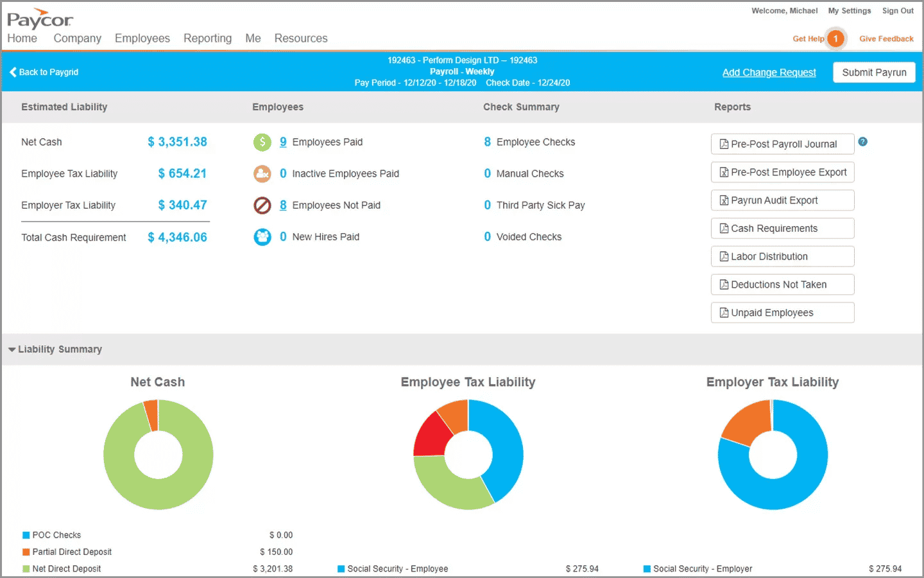Click the Back to Paygrid arrow
924x578 pixels.
pos(13,72)
